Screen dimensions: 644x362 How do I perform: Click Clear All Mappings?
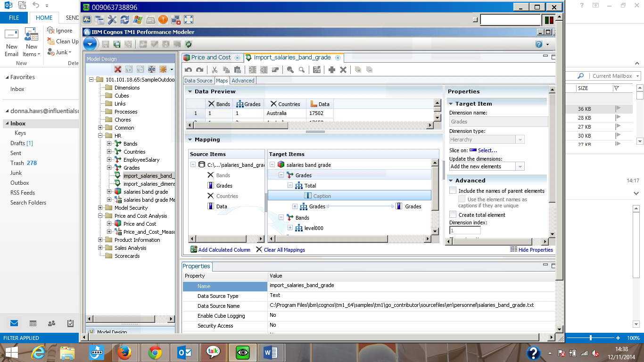[x=281, y=250]
